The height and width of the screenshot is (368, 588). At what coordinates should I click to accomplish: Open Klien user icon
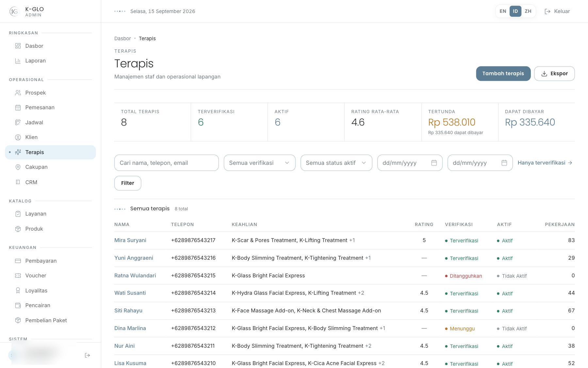(18, 137)
